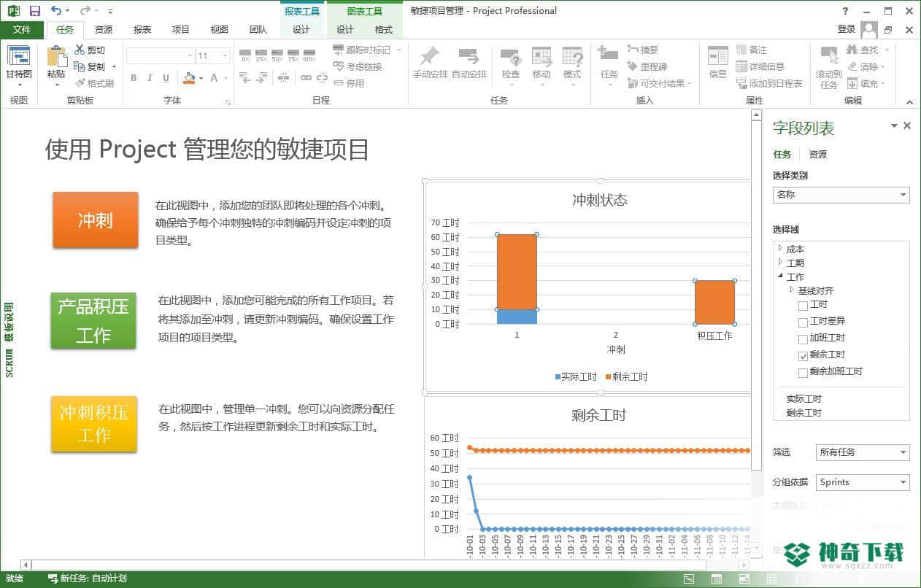Check the 工时差异 checkbox
The width and height of the screenshot is (921, 588).
tap(804, 322)
